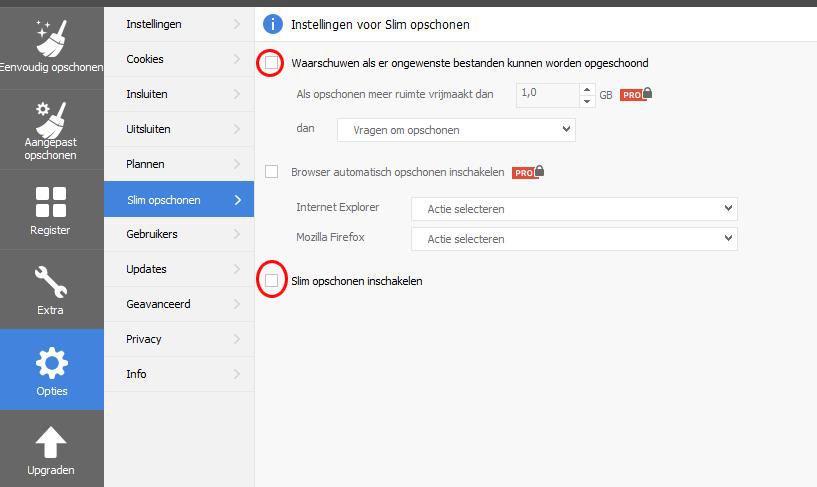Click the Internet Explorer label
Screen dimensions: 817x487
click(337, 207)
